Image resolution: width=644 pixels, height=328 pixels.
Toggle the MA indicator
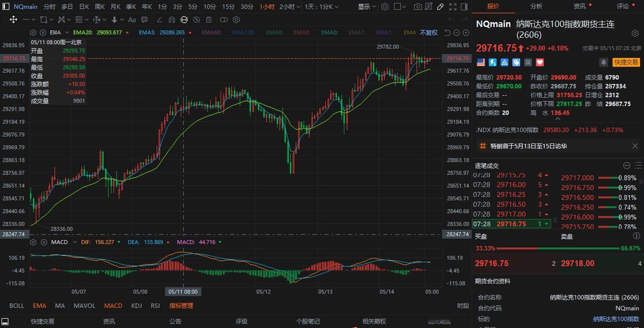point(60,305)
